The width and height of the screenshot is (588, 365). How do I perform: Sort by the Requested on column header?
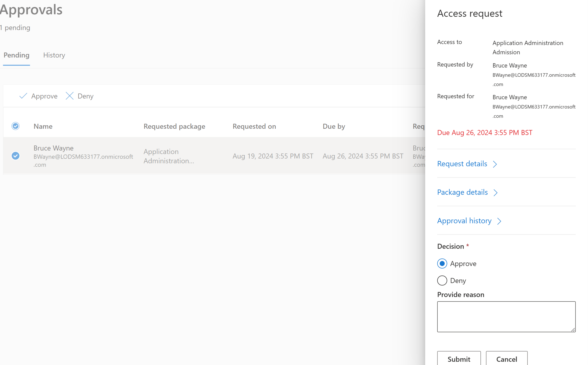click(254, 126)
